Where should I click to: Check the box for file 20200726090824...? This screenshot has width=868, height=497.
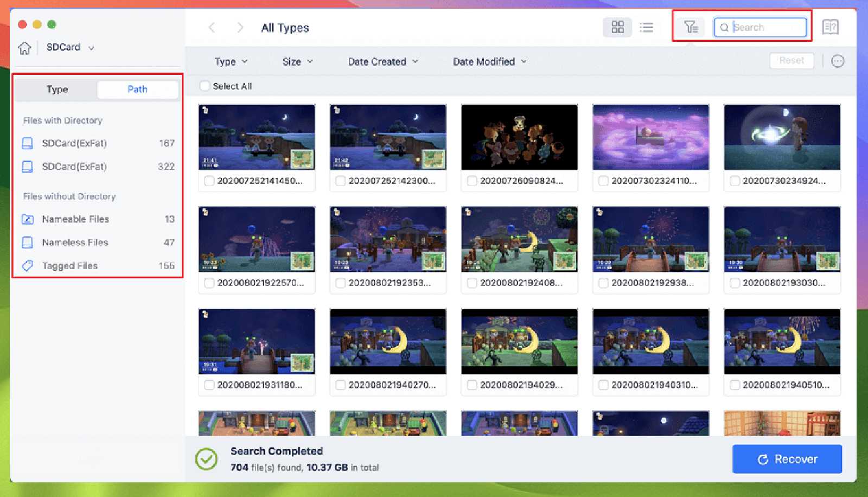click(x=471, y=181)
